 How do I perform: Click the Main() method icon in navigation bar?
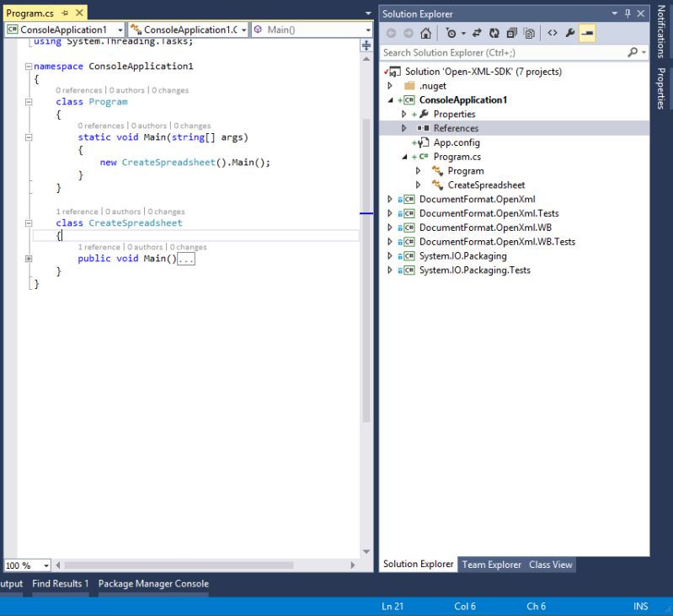[x=258, y=29]
